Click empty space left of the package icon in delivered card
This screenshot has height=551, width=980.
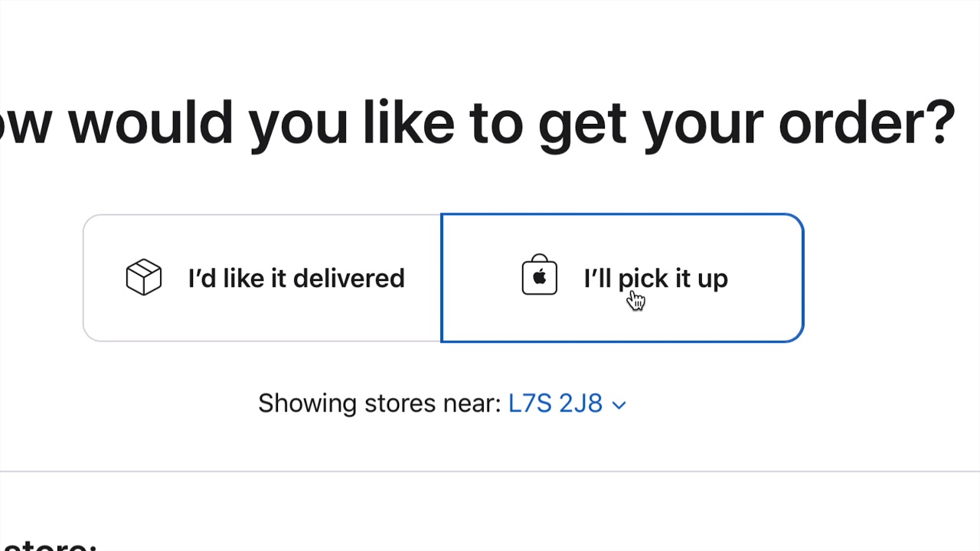104,278
